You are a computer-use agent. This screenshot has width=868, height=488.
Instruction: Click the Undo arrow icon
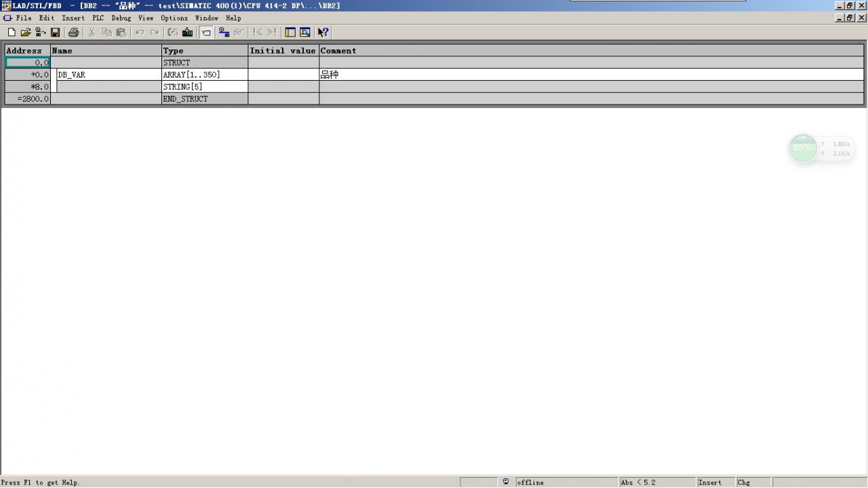point(140,32)
